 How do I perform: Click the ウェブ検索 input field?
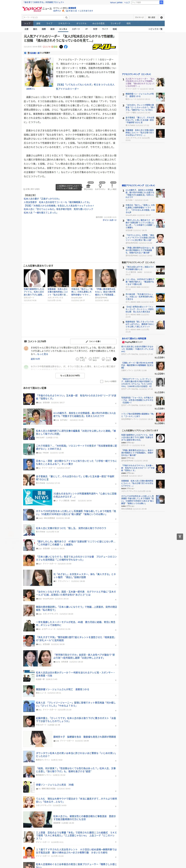(145, 2)
